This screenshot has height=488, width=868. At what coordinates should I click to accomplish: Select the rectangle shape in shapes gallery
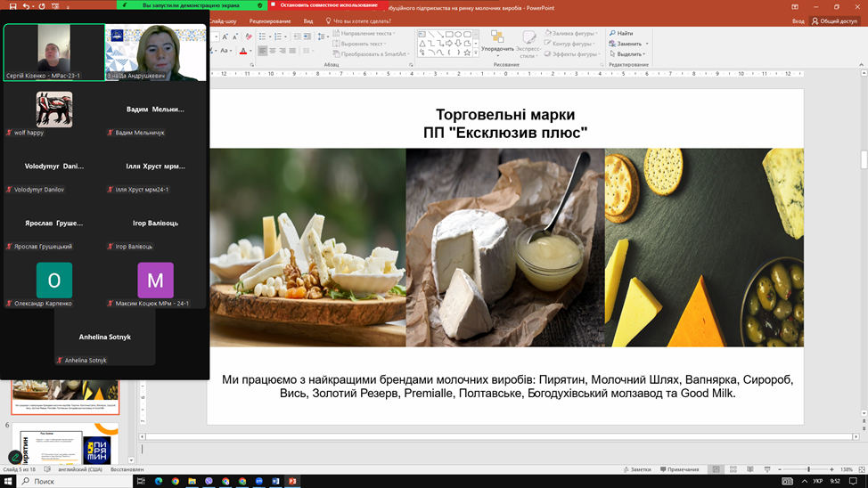click(449, 35)
